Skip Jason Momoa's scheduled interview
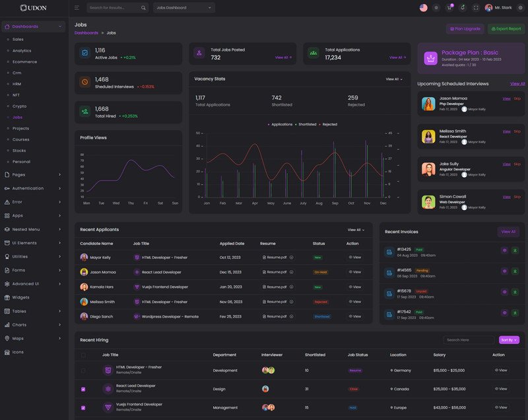Image resolution: width=528 pixels, height=420 pixels. coord(517,99)
